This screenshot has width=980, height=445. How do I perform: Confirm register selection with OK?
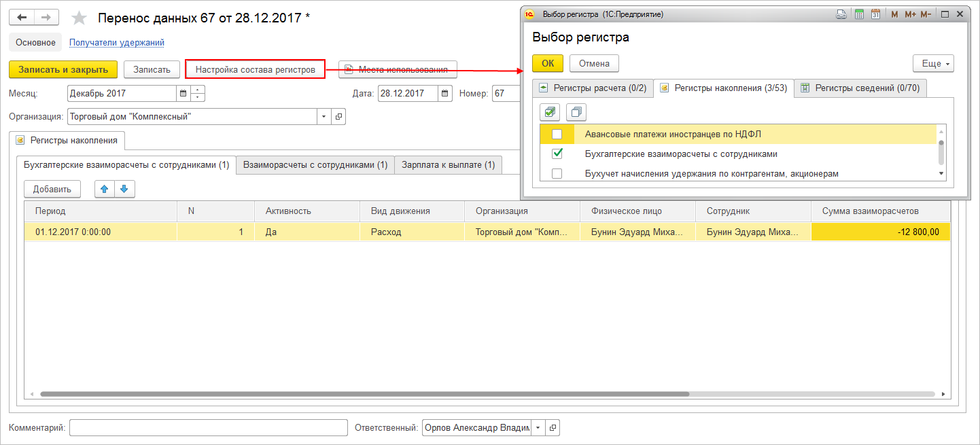[x=548, y=63]
